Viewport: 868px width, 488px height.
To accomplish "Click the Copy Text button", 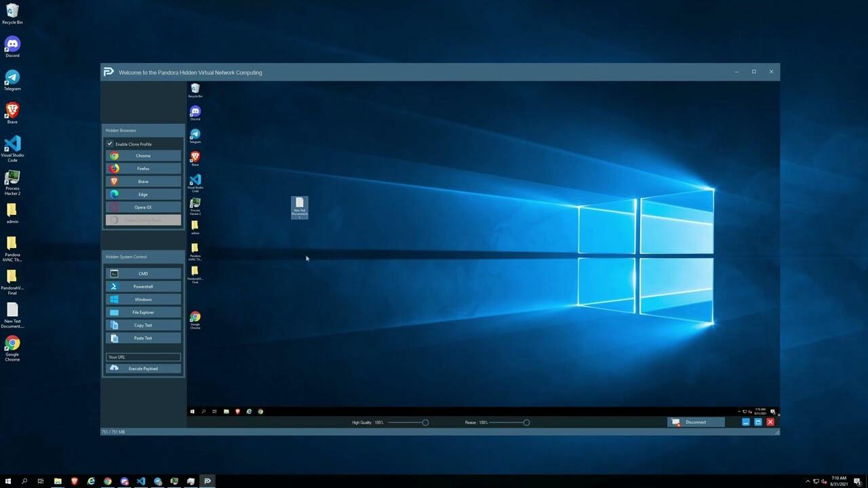I will click(x=143, y=325).
